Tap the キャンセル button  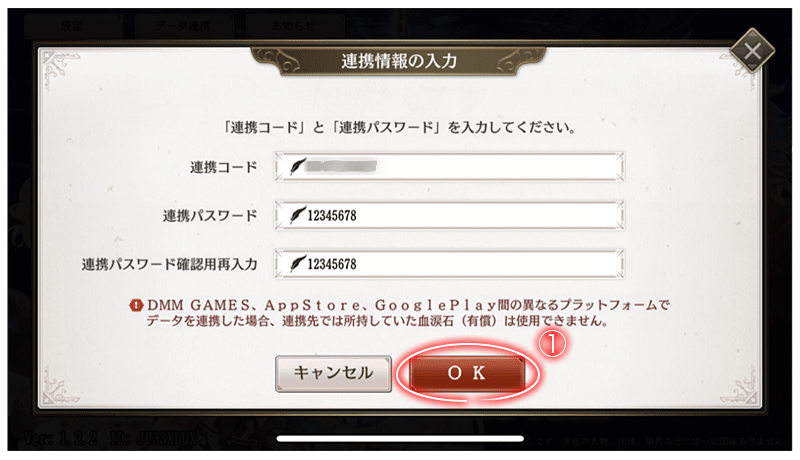click(333, 373)
